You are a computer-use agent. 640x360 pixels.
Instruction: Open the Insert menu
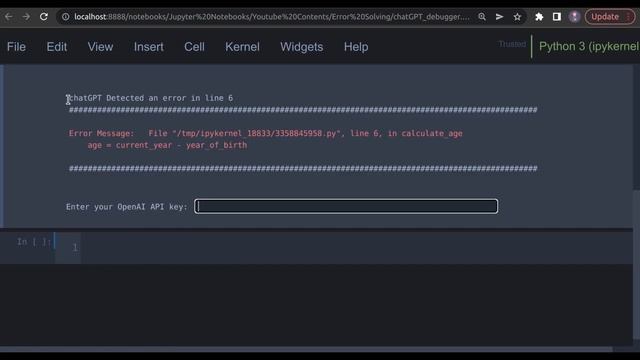(149, 47)
